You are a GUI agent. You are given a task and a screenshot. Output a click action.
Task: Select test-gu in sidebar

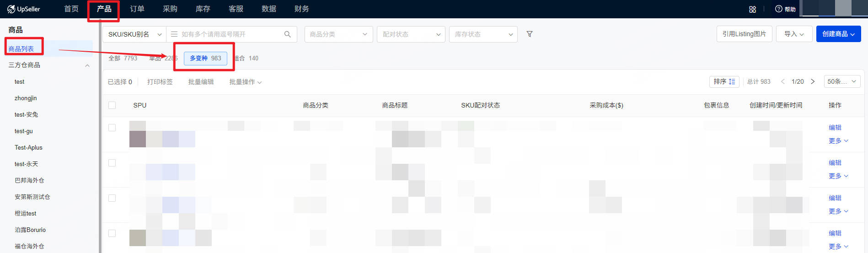(23, 131)
